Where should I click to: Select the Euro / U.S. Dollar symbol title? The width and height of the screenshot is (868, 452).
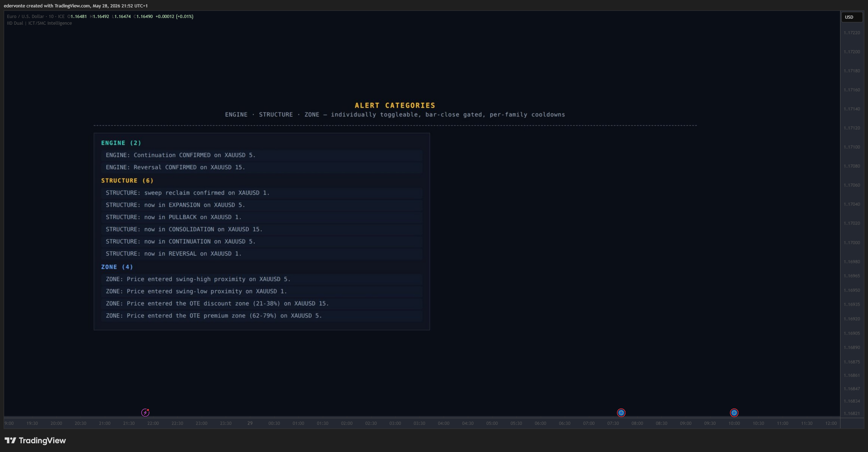click(x=25, y=17)
